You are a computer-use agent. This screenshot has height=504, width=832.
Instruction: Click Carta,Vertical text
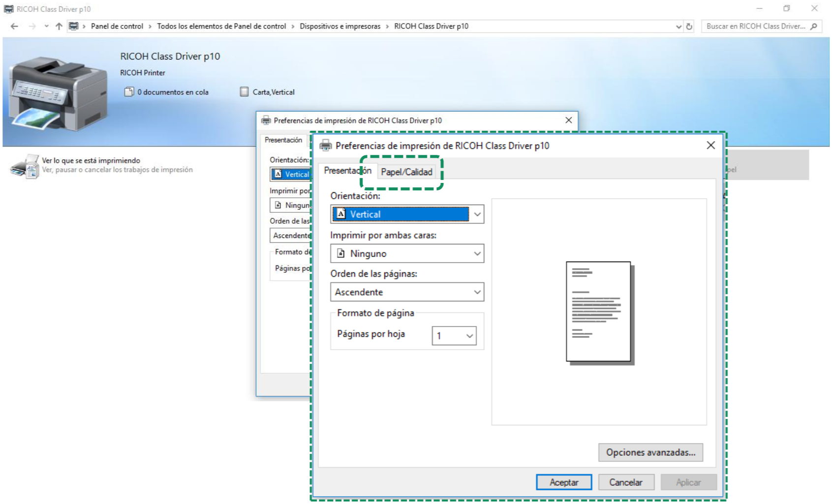coord(274,92)
